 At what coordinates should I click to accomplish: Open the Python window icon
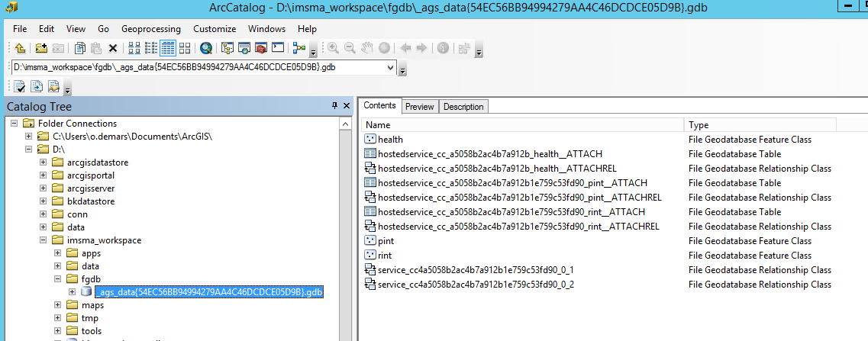[x=278, y=48]
